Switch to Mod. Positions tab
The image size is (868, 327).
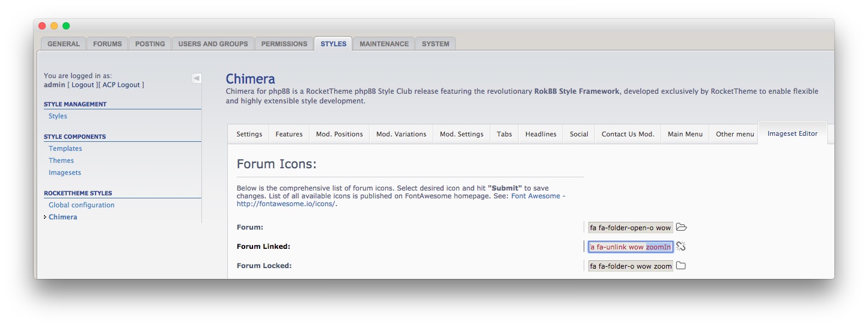pyautogui.click(x=340, y=134)
